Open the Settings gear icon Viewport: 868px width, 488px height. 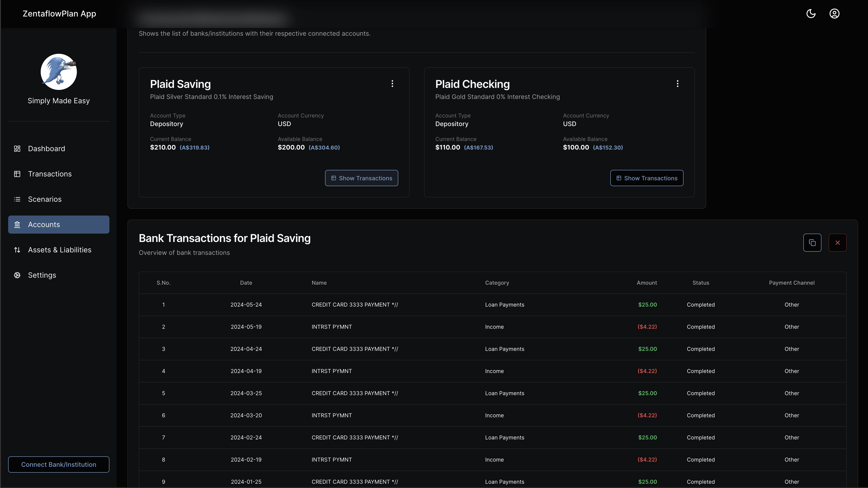point(17,275)
